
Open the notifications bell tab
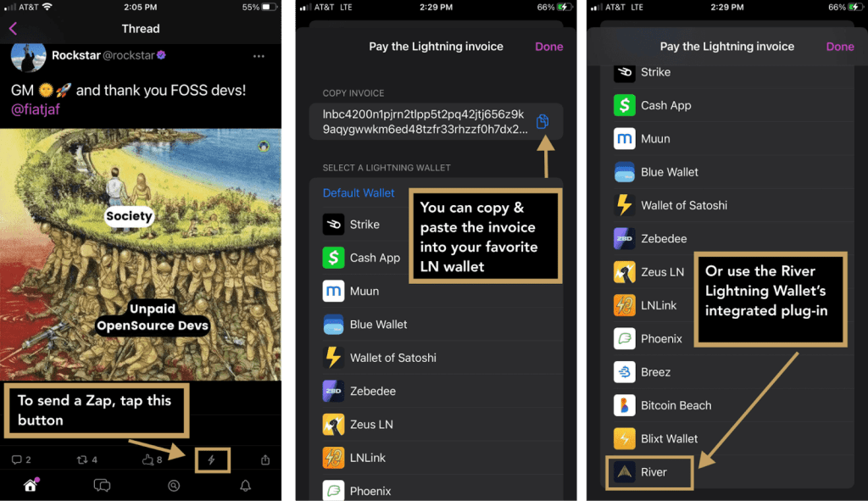pos(246,486)
